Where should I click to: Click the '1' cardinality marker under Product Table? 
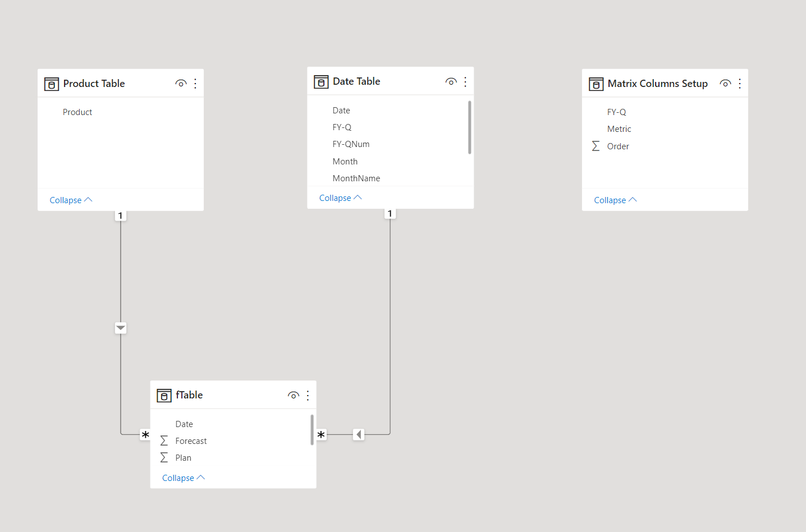120,215
